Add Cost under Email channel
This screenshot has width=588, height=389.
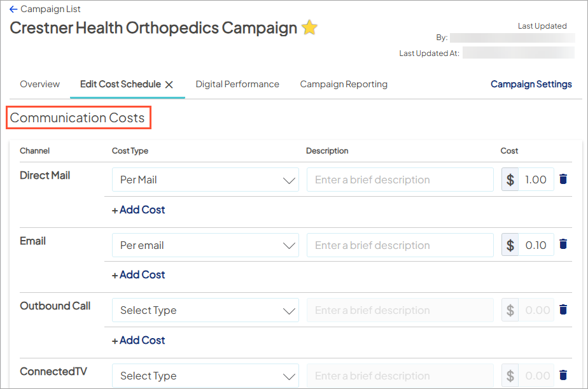139,275
